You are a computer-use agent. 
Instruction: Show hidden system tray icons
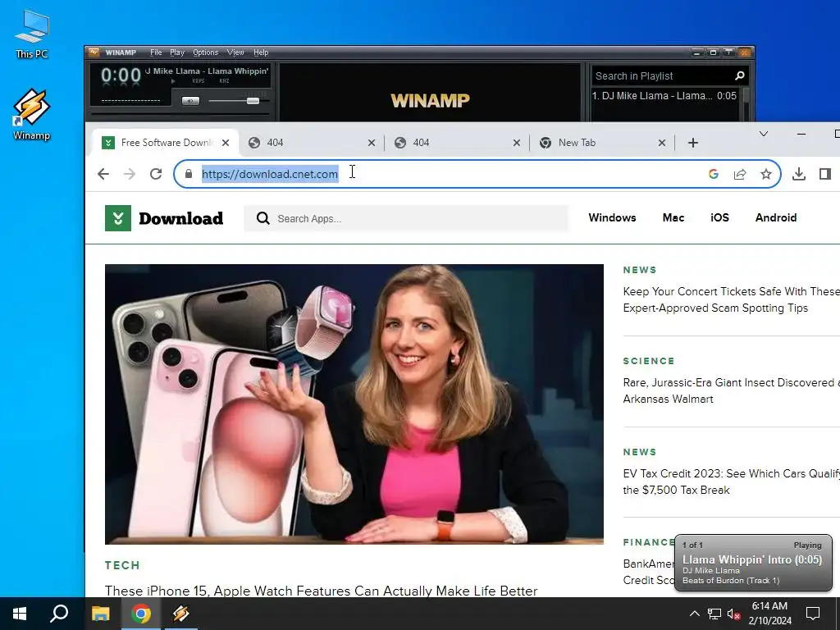pos(694,614)
